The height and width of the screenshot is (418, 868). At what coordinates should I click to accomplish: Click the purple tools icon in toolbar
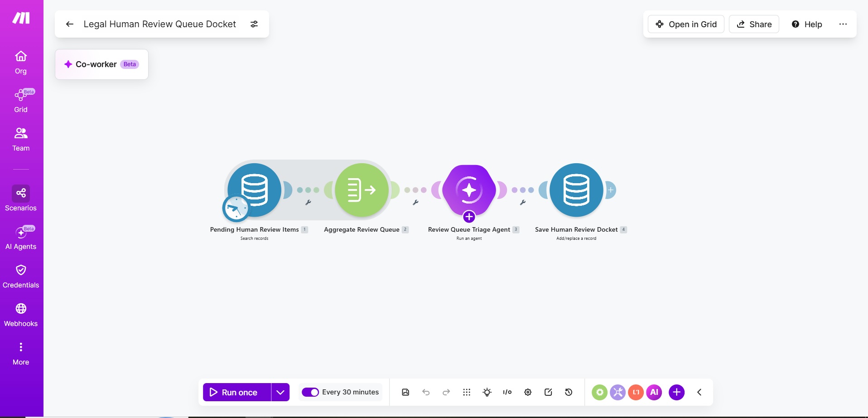[617, 392]
